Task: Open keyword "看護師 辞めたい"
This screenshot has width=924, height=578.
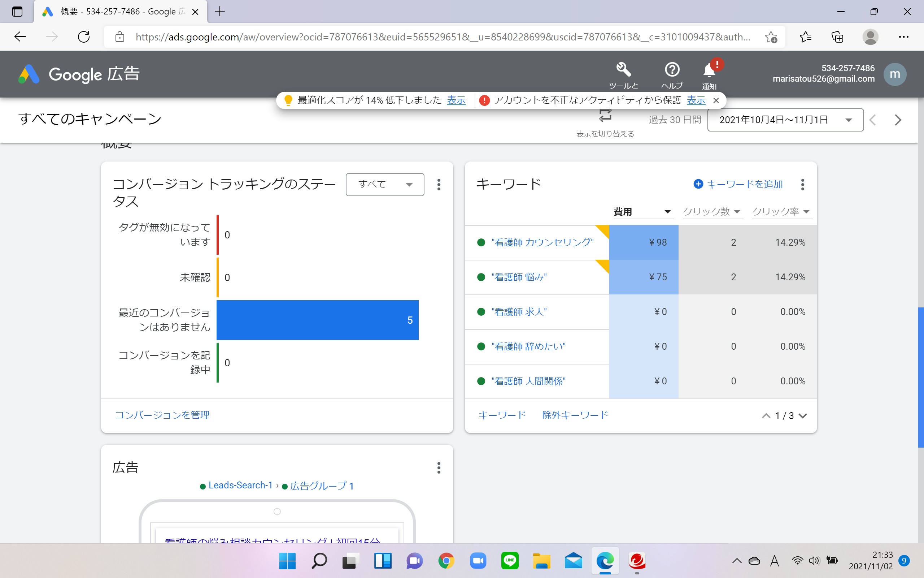Action: [528, 347]
